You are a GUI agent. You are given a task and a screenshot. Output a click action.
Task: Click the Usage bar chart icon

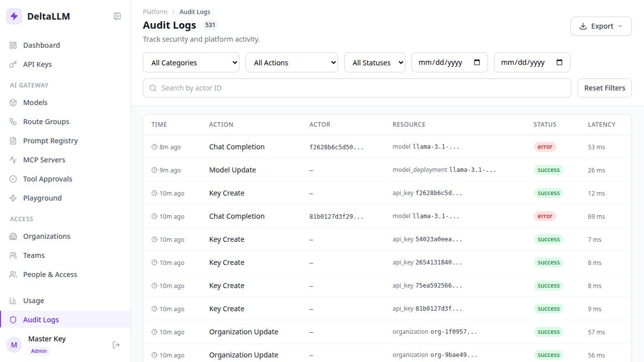point(13,301)
